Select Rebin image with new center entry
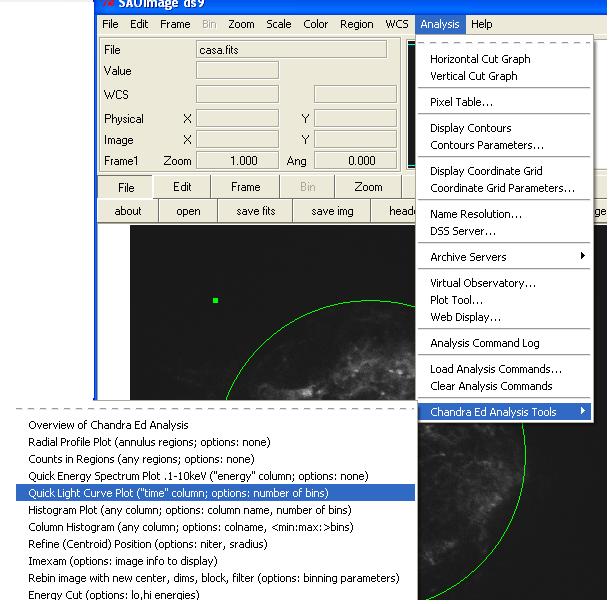Screen dimensions: 609x604 tap(215, 579)
